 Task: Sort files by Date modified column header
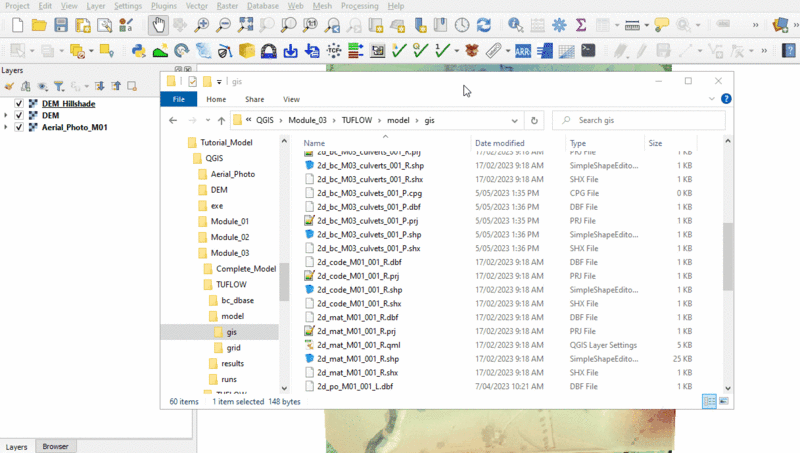[500, 143]
